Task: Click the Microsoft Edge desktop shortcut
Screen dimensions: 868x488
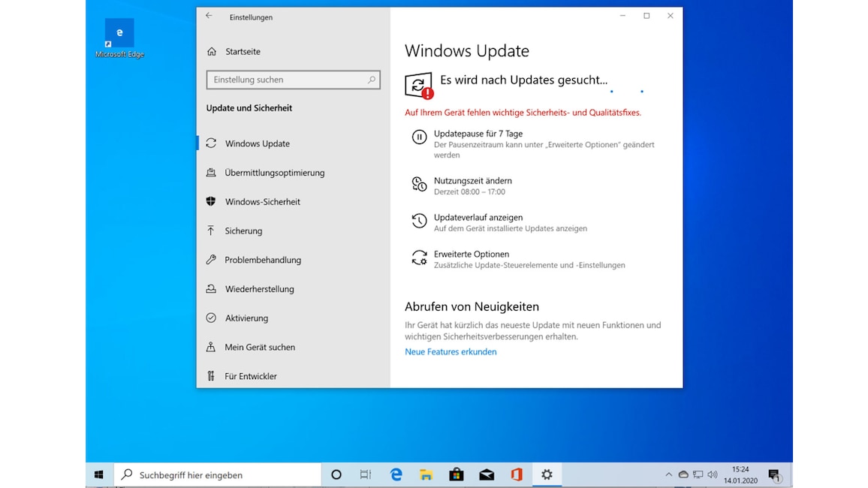Action: pyautogui.click(x=119, y=38)
